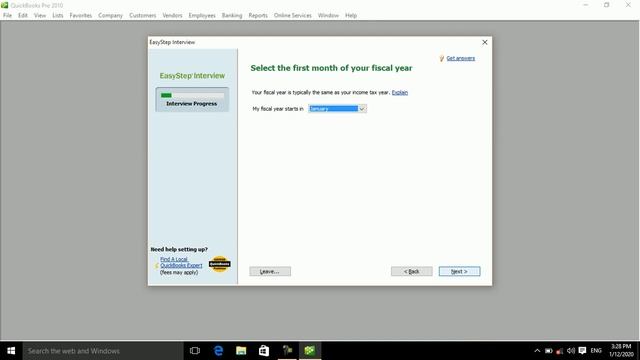The image size is (640, 360).
Task: Click the Leave button
Action: tap(270, 271)
